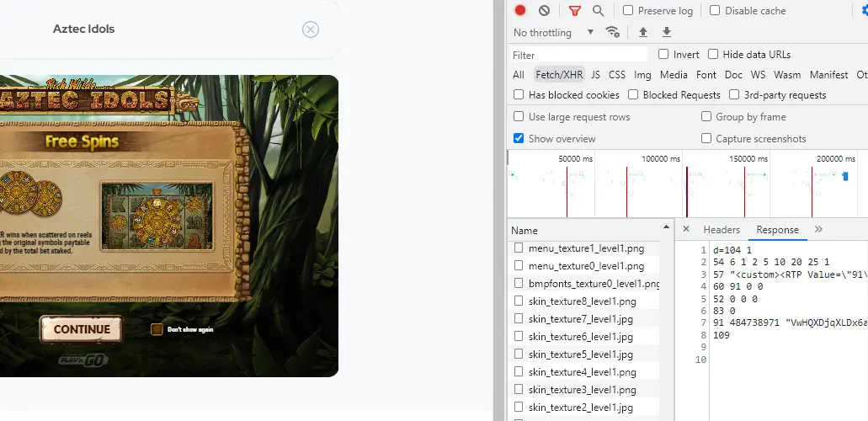Stop recording network log red button
Screen dimensions: 868x421
click(519, 10)
